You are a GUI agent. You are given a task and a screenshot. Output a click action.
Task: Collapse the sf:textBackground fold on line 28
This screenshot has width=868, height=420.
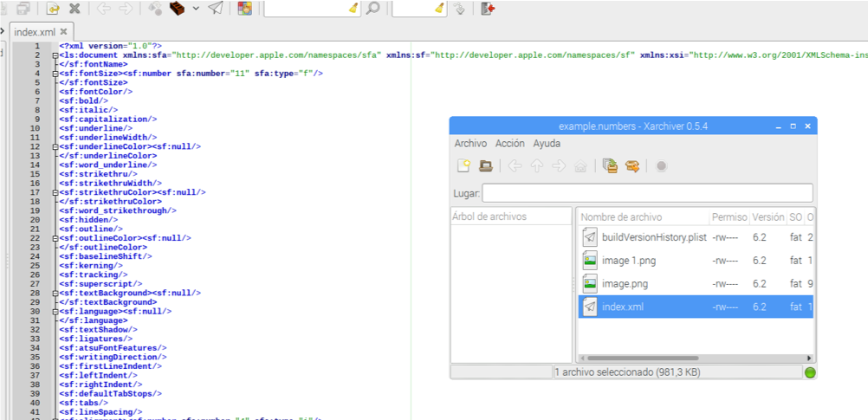click(x=55, y=293)
